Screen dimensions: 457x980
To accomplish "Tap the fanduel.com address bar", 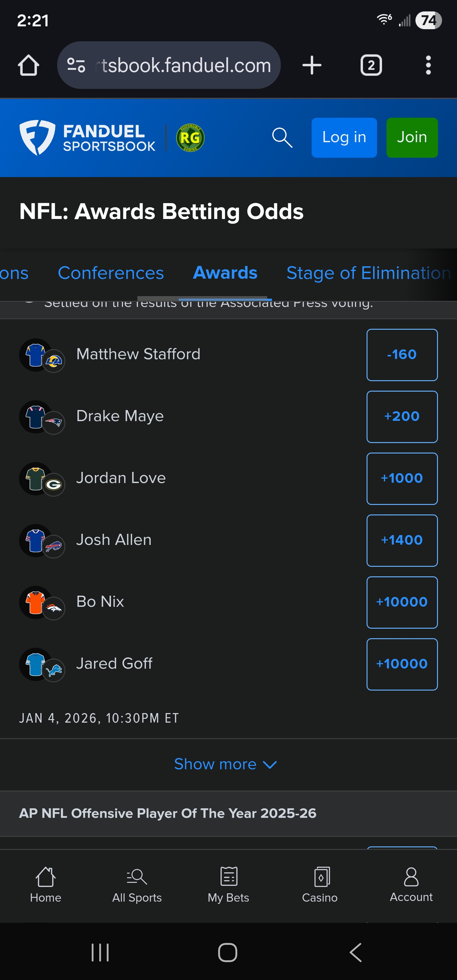I will pyautogui.click(x=169, y=65).
